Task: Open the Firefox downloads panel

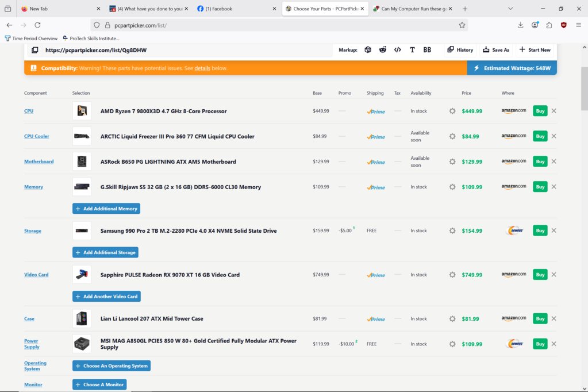Action: click(x=521, y=25)
